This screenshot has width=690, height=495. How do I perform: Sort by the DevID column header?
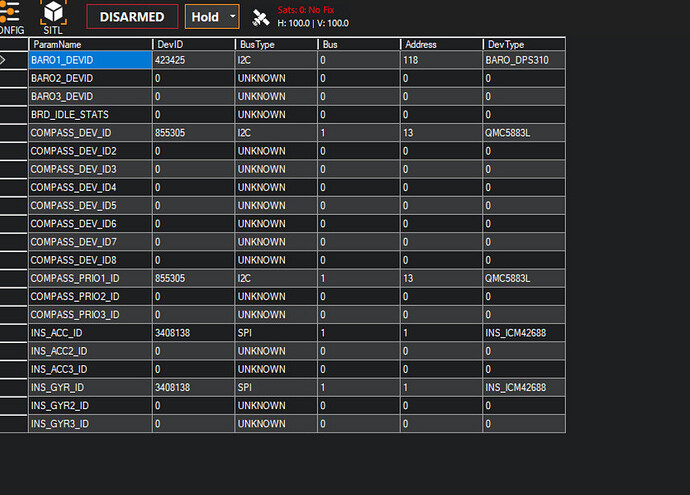pos(194,44)
